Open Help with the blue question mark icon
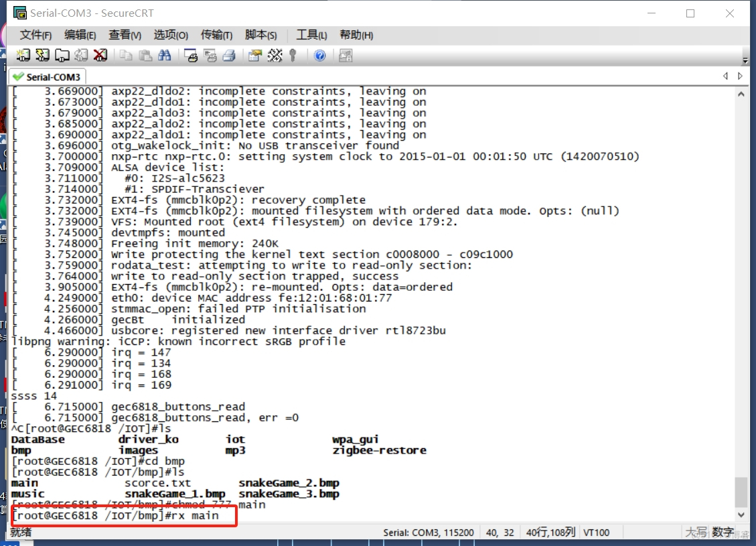Screen dimensions: 756x546 pos(320,56)
